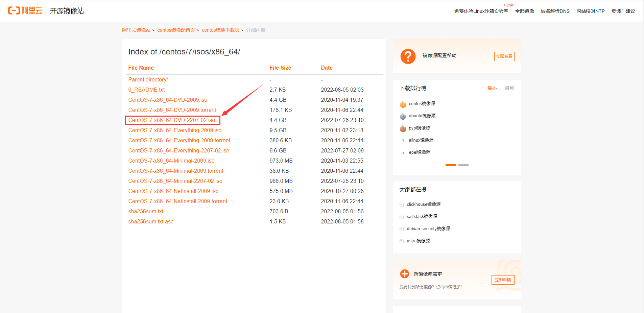
Task: Click the silver medal icon beside ubuntu镜像源
Action: coord(403,116)
